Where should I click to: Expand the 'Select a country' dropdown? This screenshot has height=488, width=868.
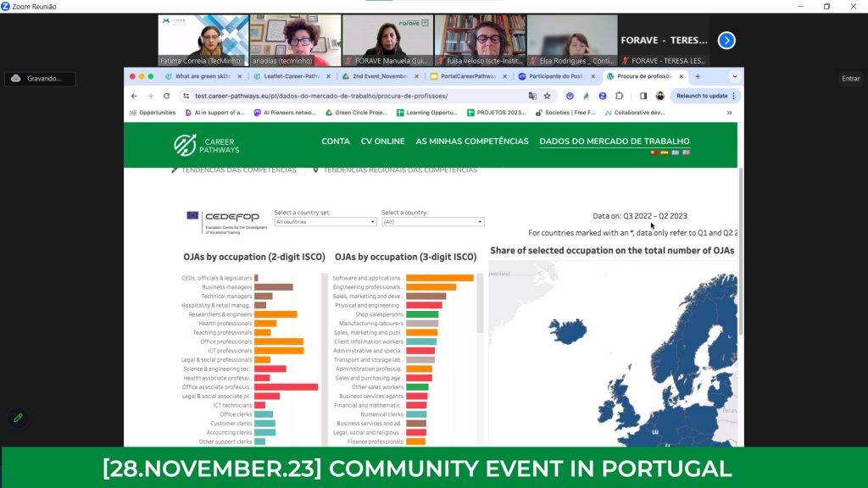(432, 222)
